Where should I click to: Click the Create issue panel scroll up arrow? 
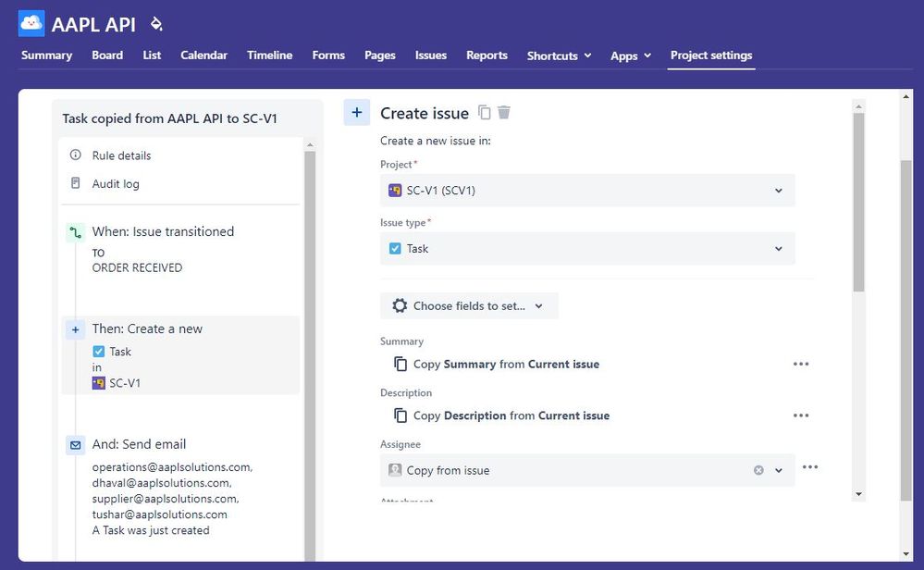click(858, 106)
